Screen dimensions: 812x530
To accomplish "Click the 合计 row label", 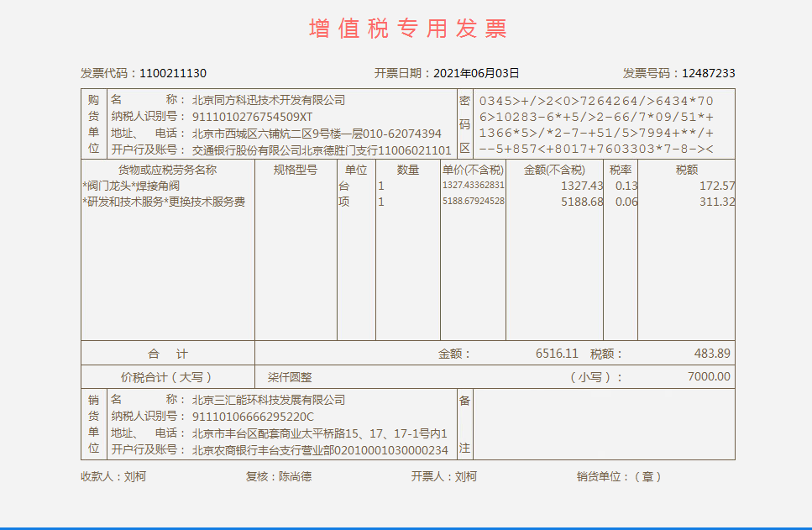I will coord(168,354).
